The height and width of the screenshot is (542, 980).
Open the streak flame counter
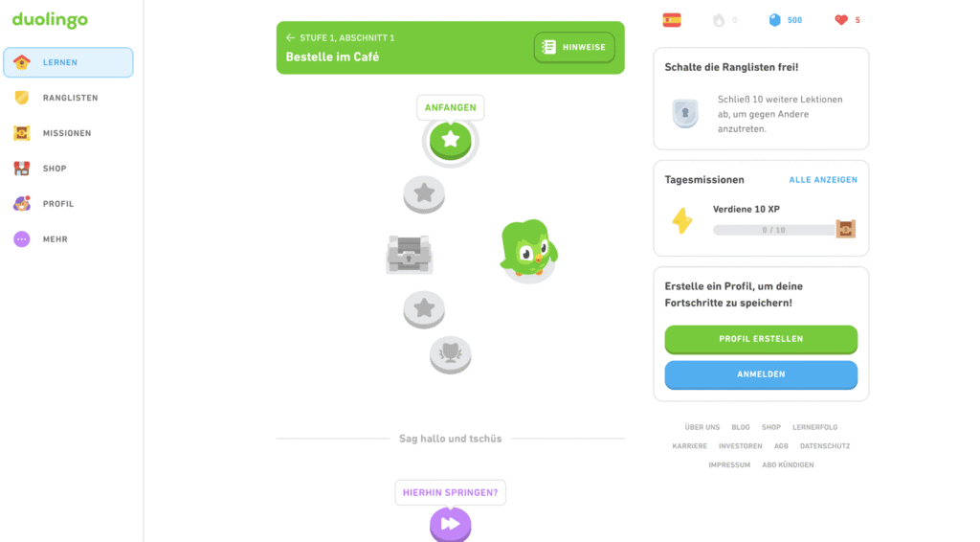pos(725,20)
